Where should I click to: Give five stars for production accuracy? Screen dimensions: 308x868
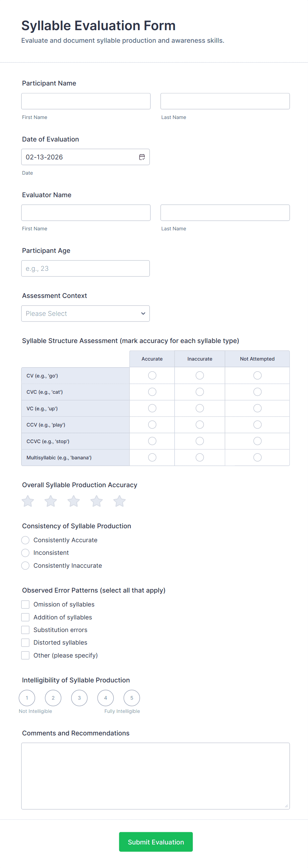tap(119, 501)
